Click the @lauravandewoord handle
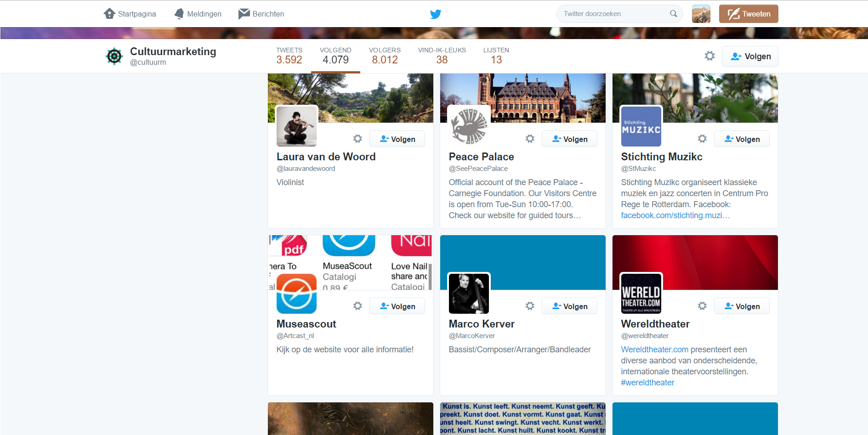The height and width of the screenshot is (435, 868). [x=306, y=169]
